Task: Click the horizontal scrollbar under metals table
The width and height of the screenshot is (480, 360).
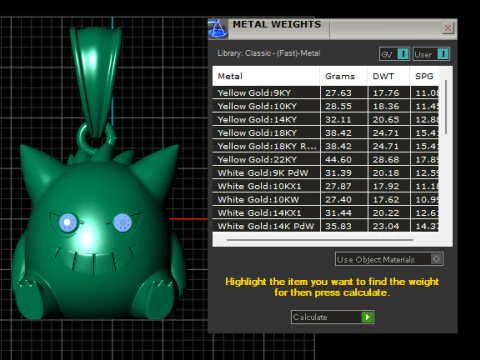Action: pos(320,240)
